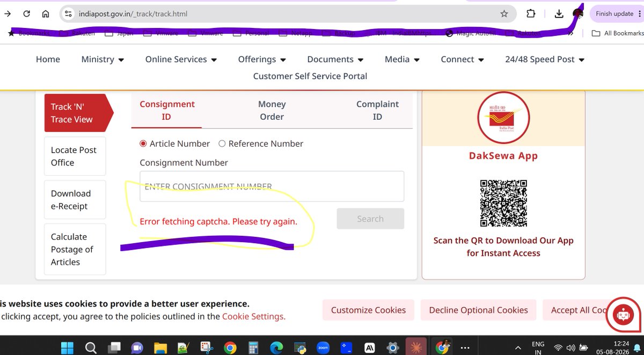644x355 pixels.
Task: Expand the Media menu
Action: (x=402, y=60)
